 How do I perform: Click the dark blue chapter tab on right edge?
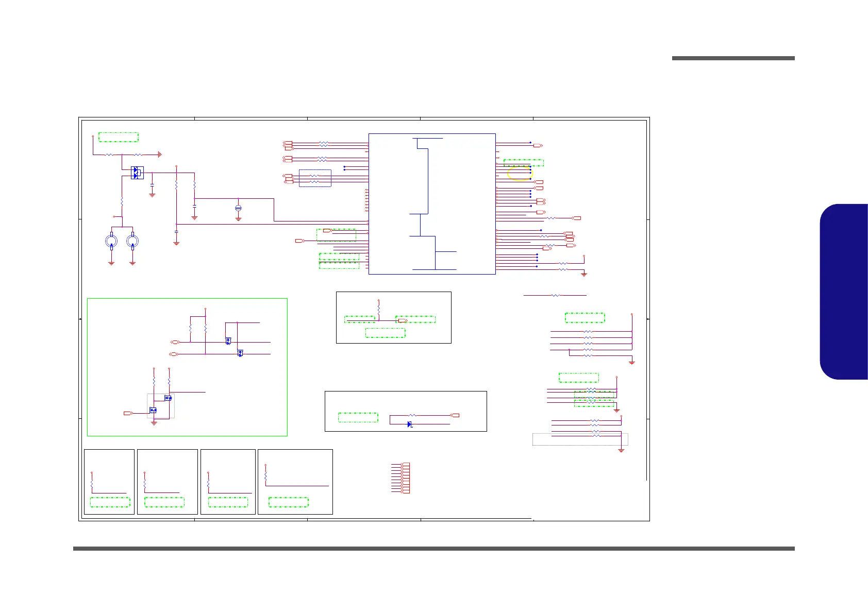click(843, 292)
